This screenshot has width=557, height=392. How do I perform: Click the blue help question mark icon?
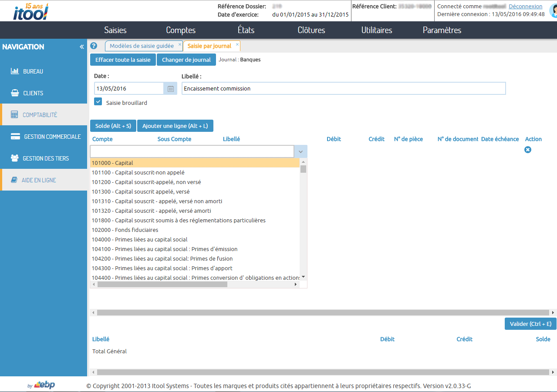(x=94, y=46)
